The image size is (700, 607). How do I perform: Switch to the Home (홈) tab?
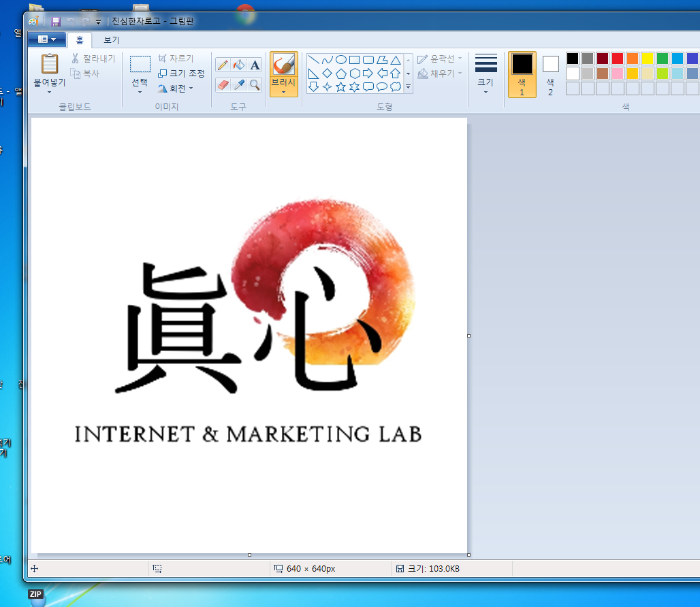click(x=80, y=40)
